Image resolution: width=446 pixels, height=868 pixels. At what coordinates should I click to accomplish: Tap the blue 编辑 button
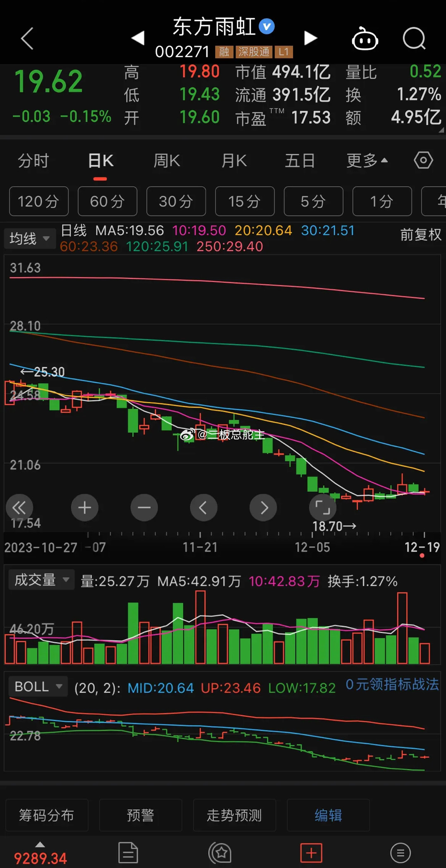coord(328,815)
